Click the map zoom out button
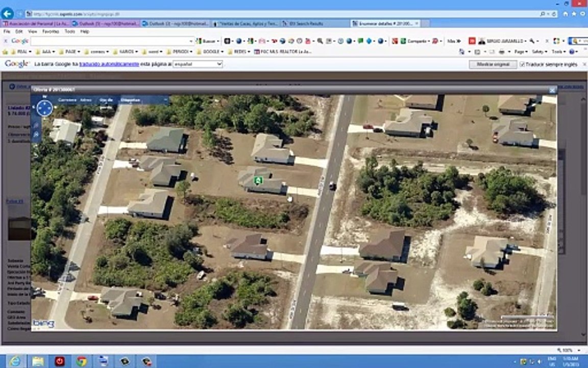 pyautogui.click(x=36, y=134)
